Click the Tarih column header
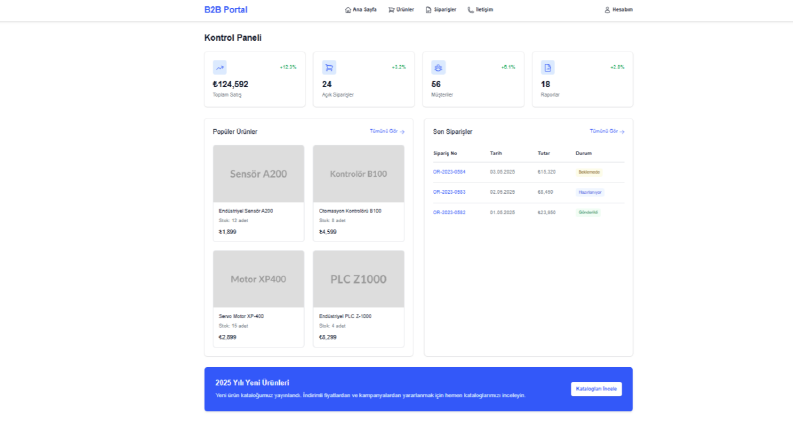The image size is (793, 446). [x=496, y=153]
